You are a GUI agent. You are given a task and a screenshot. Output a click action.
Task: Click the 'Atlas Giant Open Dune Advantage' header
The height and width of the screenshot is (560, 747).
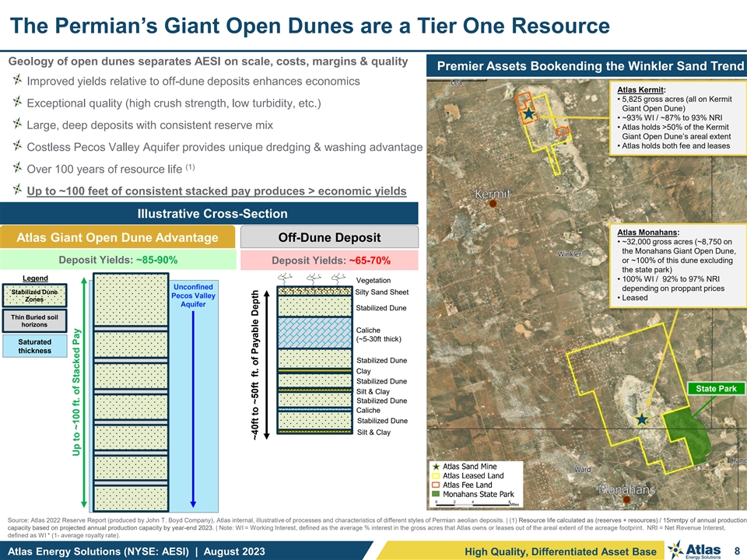coord(118,238)
